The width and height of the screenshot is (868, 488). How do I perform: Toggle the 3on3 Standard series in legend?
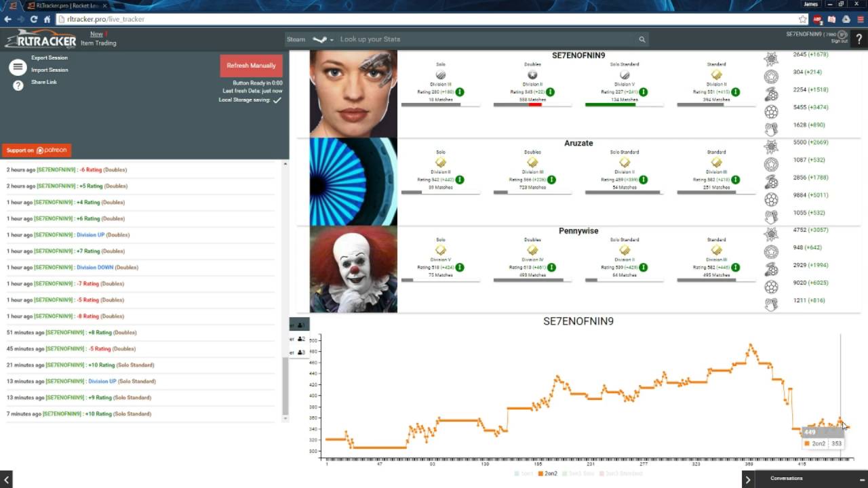[620, 473]
